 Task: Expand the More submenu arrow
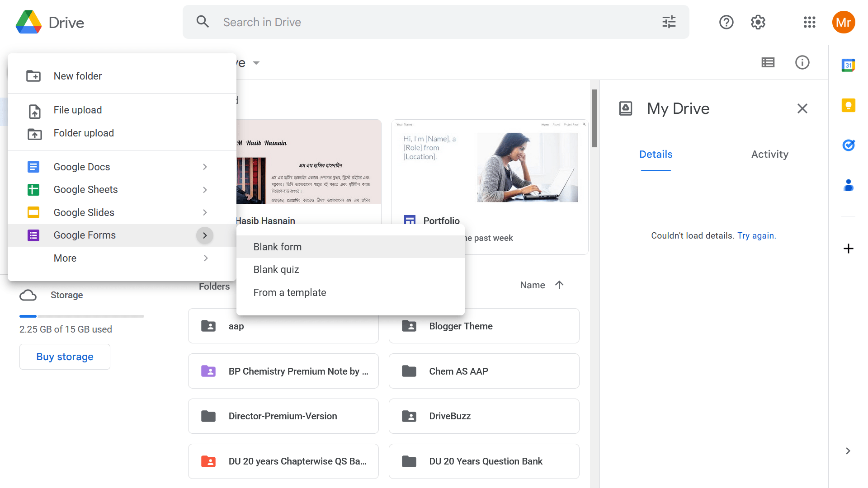pyautogui.click(x=206, y=258)
